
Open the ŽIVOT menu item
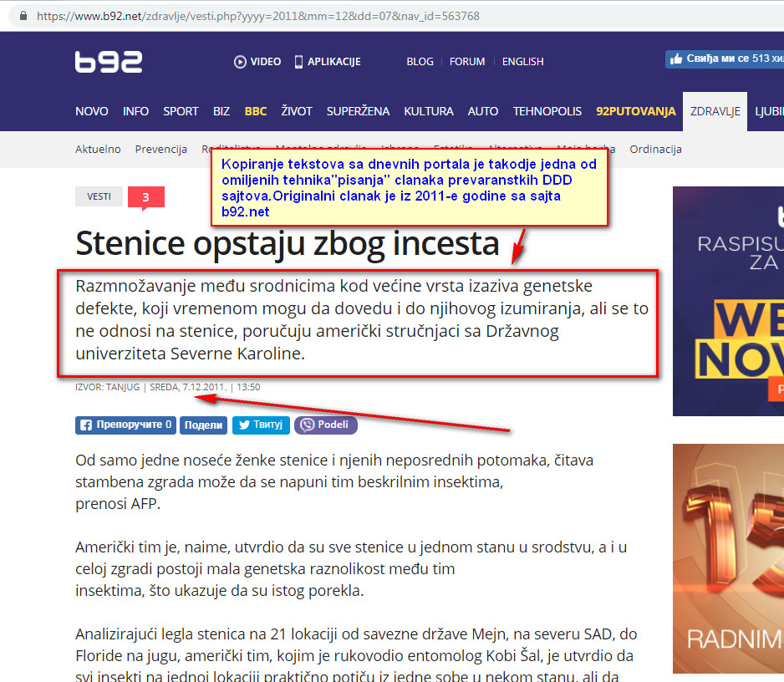297,111
